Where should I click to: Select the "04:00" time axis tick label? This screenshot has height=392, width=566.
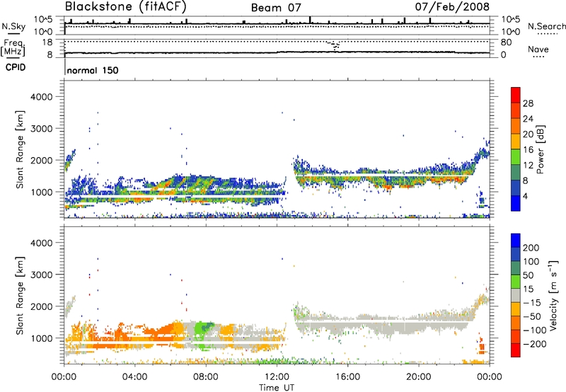point(134,377)
